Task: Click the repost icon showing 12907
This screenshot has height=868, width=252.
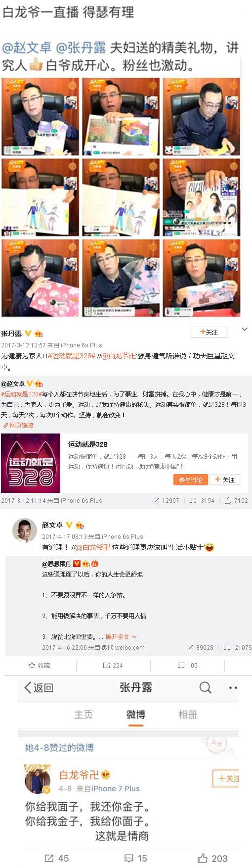Action: click(x=156, y=501)
